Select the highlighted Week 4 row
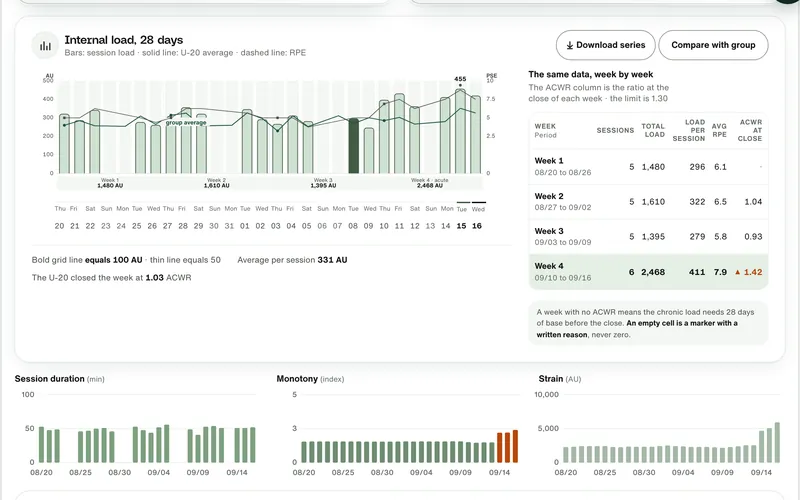 [x=648, y=272]
